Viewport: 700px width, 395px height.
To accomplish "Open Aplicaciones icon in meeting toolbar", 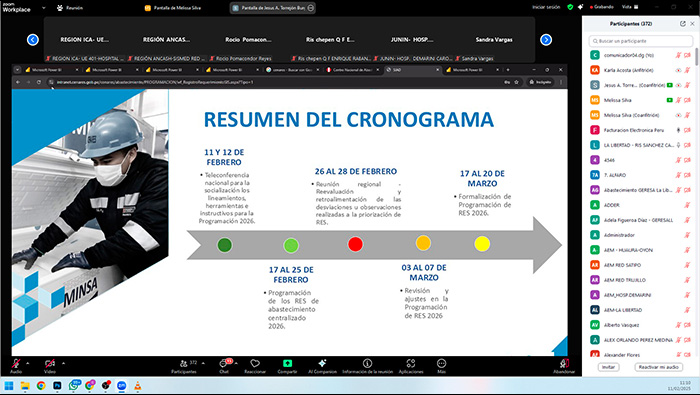I will coord(411,363).
